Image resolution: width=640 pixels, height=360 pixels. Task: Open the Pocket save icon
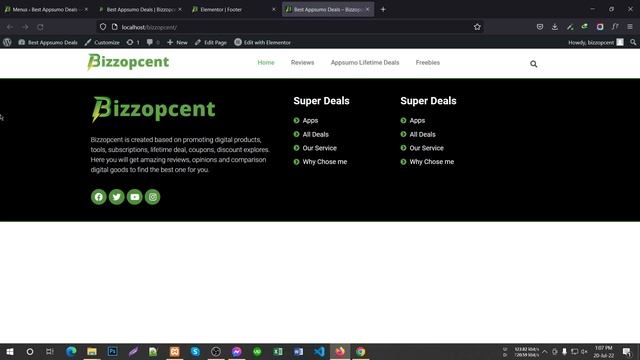540,27
